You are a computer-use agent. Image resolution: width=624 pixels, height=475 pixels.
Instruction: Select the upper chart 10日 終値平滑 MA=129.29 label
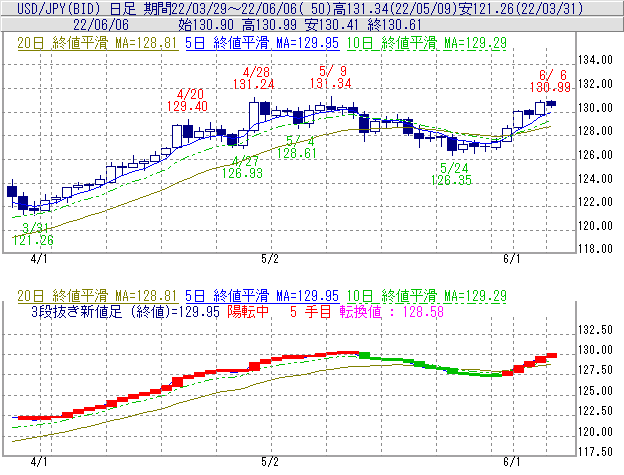427,43
